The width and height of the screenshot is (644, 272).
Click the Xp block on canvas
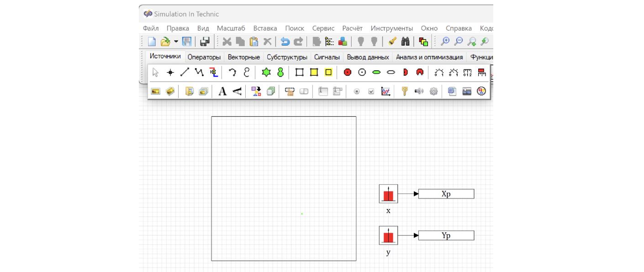(446, 194)
